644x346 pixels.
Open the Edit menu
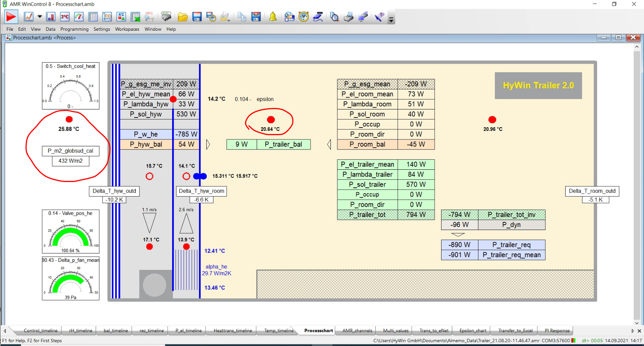pos(22,29)
